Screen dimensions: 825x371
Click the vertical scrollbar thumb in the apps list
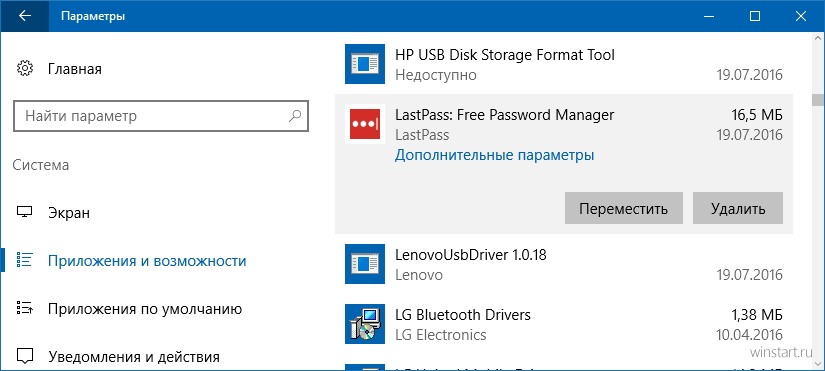pyautogui.click(x=817, y=99)
